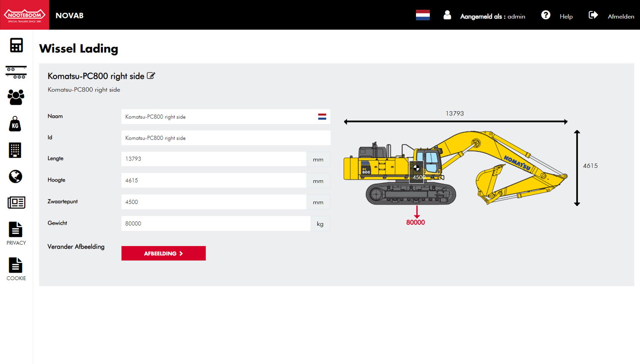Open the KG weight icon in sidebar

15,124
